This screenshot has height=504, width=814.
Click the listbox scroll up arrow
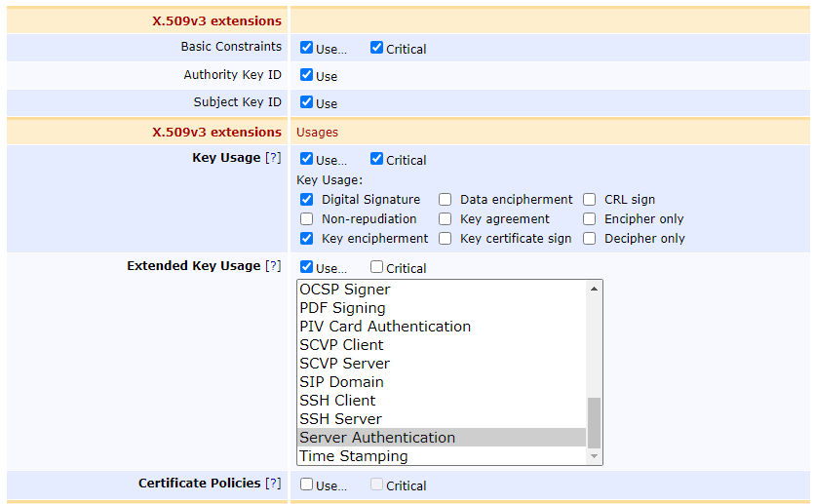point(594,289)
